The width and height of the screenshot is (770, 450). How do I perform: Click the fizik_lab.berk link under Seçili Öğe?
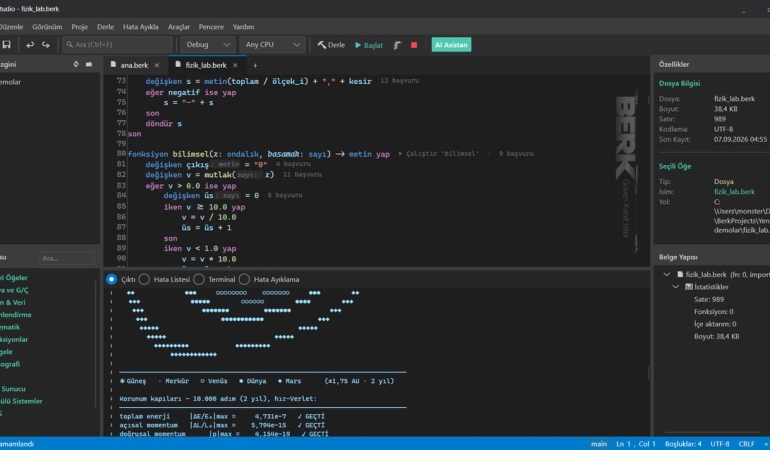734,192
